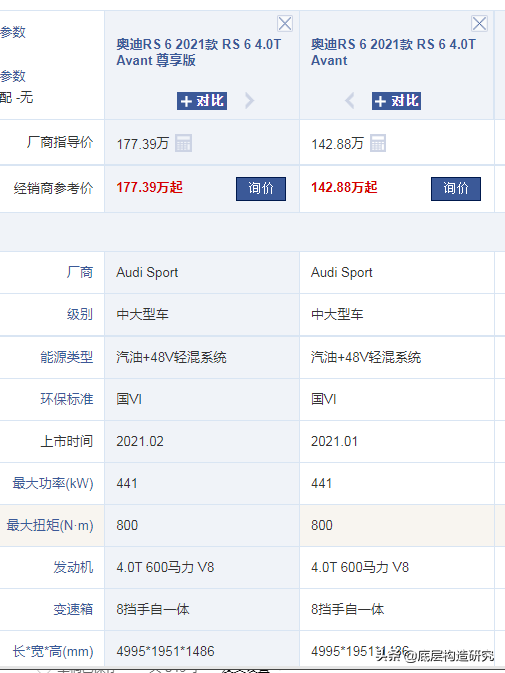Viewport: 505px width, 673px height.
Task: Open 环保标准 parameter explanation link
Action: point(67,399)
